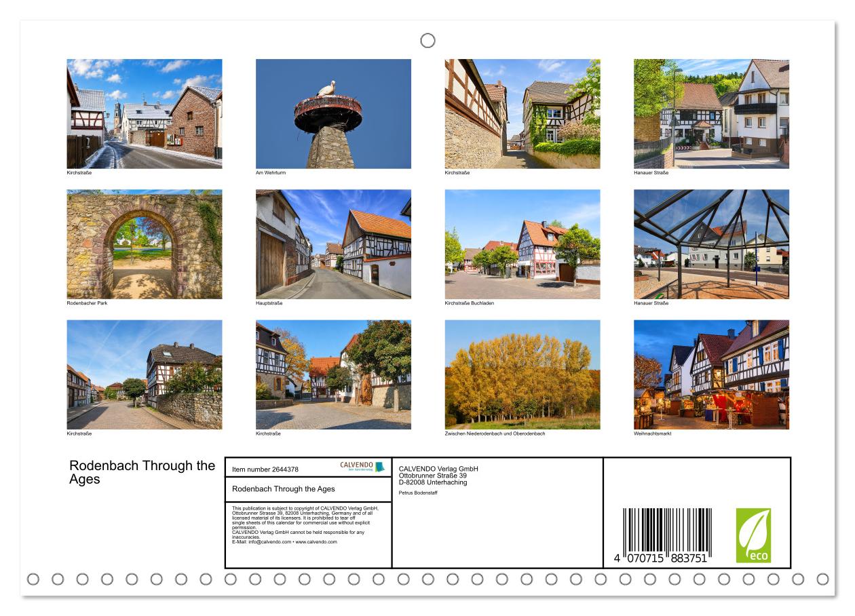Click the Hanauer Straße photo in top row
Screen dimensions: 855x616
[711, 113]
